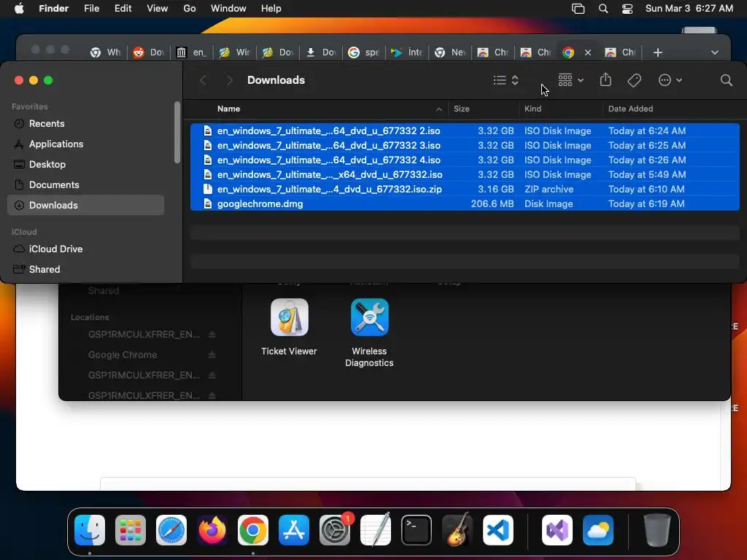
Task: Open the Group By dropdown in toolbar
Action: (570, 80)
